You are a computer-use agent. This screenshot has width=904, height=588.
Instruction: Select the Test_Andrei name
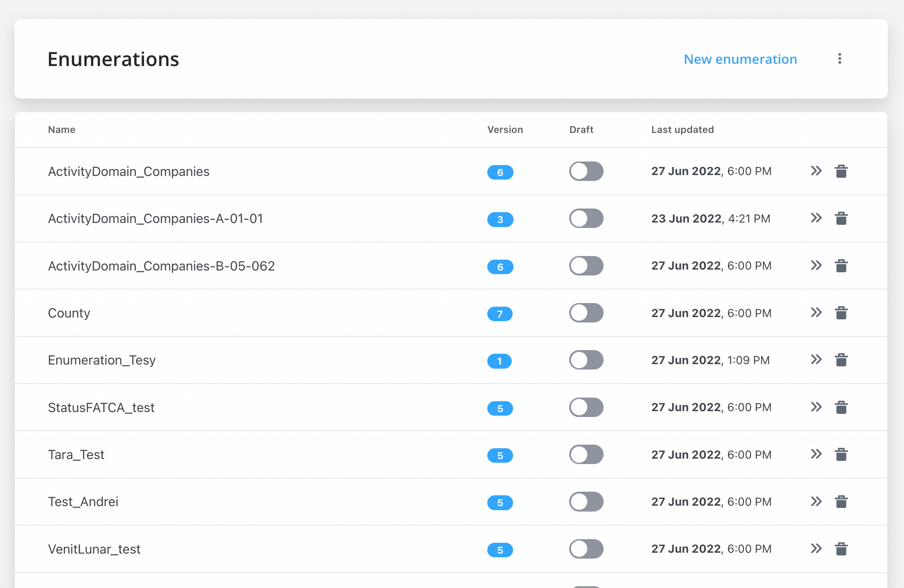coord(83,502)
